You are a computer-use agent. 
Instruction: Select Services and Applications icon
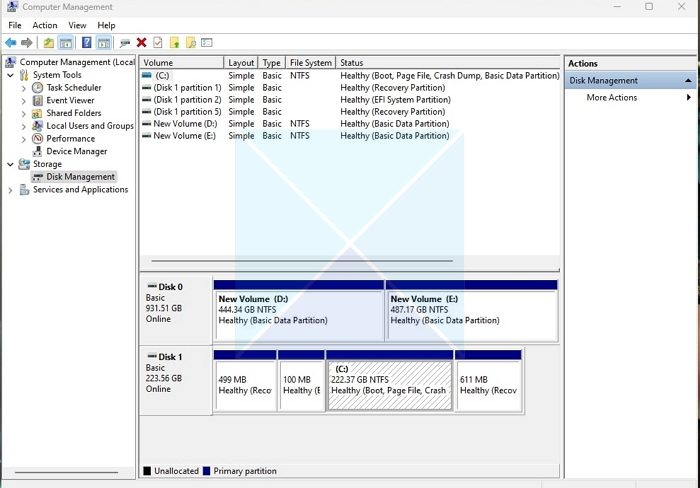pyautogui.click(x=25, y=190)
